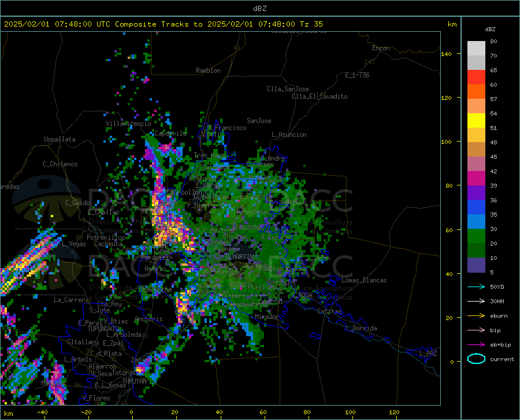The height and width of the screenshot is (420, 520).
Task: Click the C_Guido place label
Action: point(77,203)
